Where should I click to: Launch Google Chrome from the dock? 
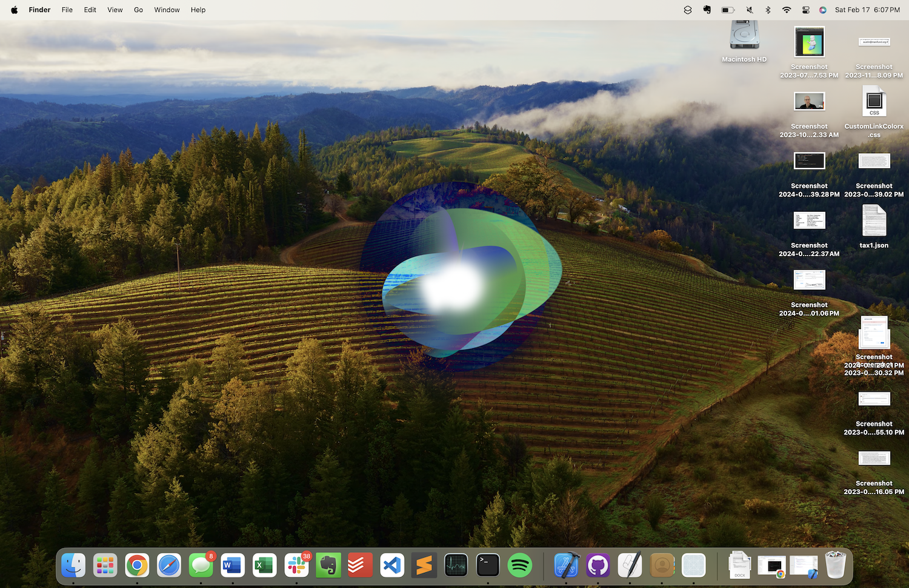(x=137, y=566)
